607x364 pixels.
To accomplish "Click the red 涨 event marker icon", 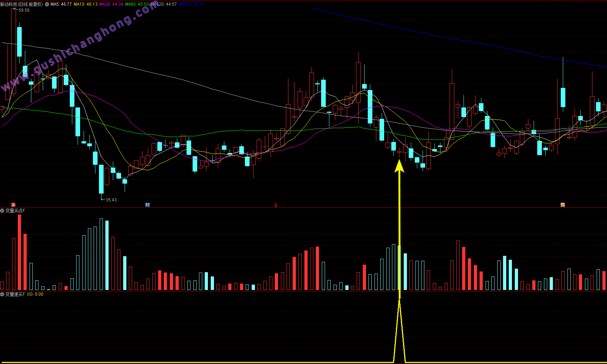I will tap(13, 205).
